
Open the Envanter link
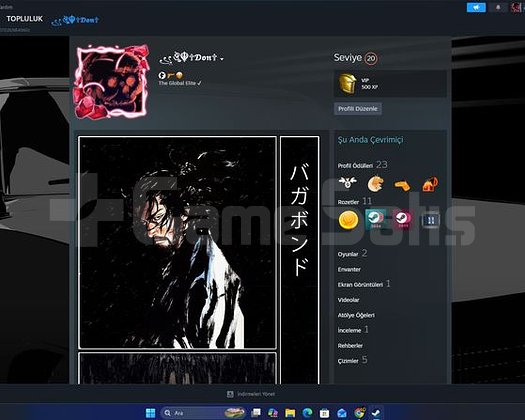pos(349,269)
